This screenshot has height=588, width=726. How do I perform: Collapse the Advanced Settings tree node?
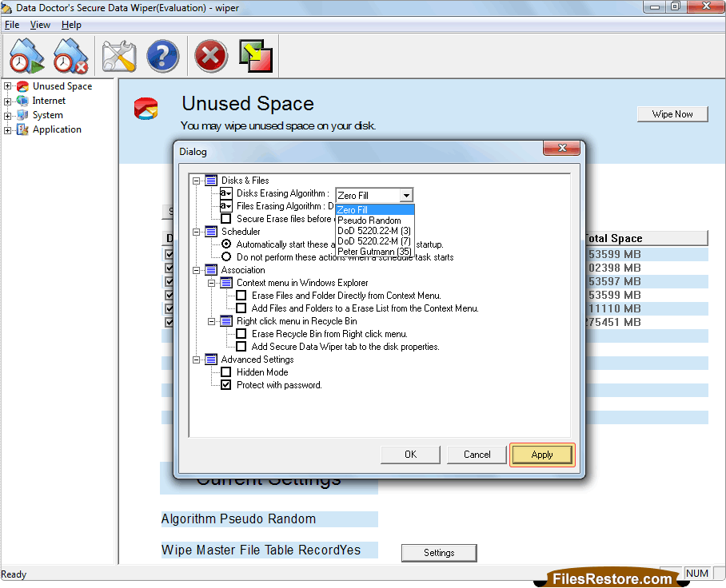tap(197, 360)
